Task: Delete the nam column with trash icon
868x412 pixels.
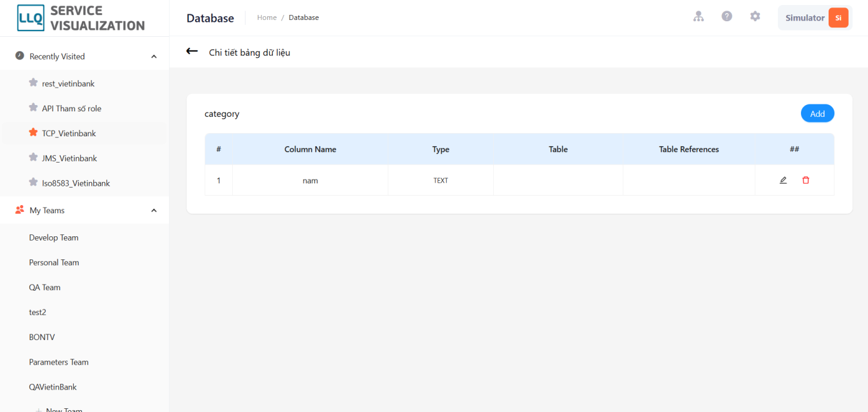Action: point(805,180)
